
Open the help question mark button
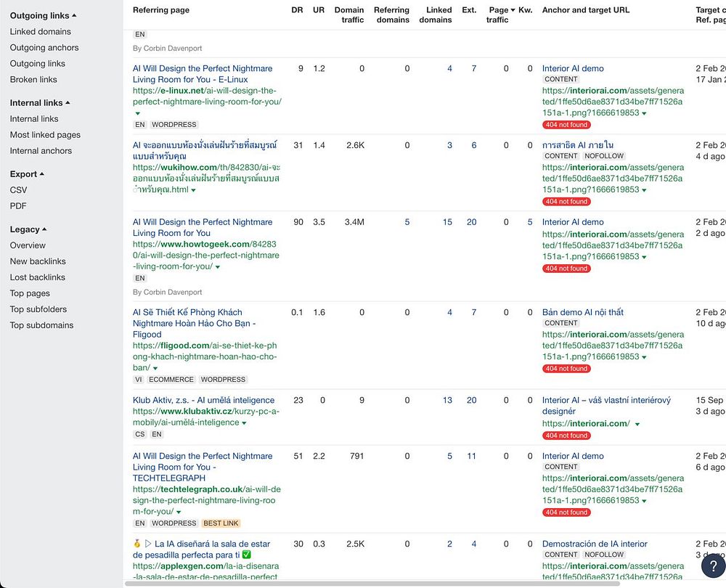pyautogui.click(x=713, y=566)
